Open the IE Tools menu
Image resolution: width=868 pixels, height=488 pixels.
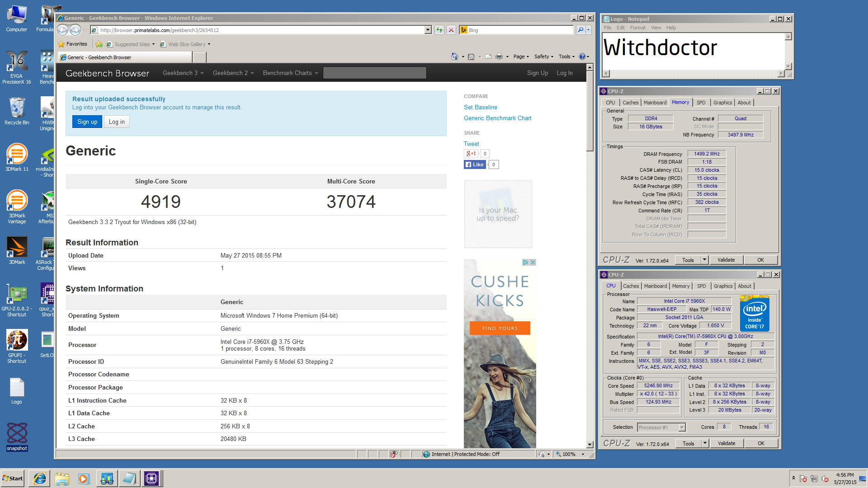click(x=566, y=56)
